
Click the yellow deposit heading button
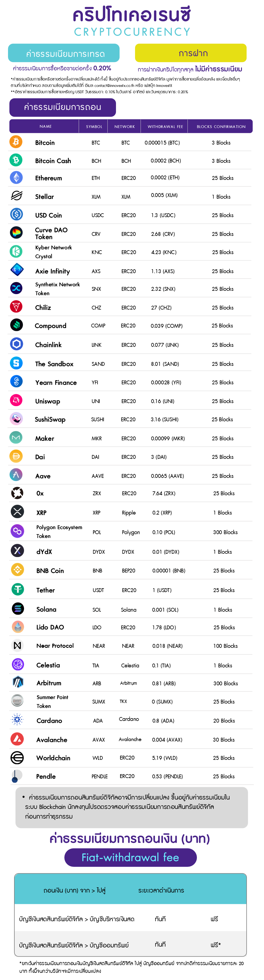[x=191, y=53]
